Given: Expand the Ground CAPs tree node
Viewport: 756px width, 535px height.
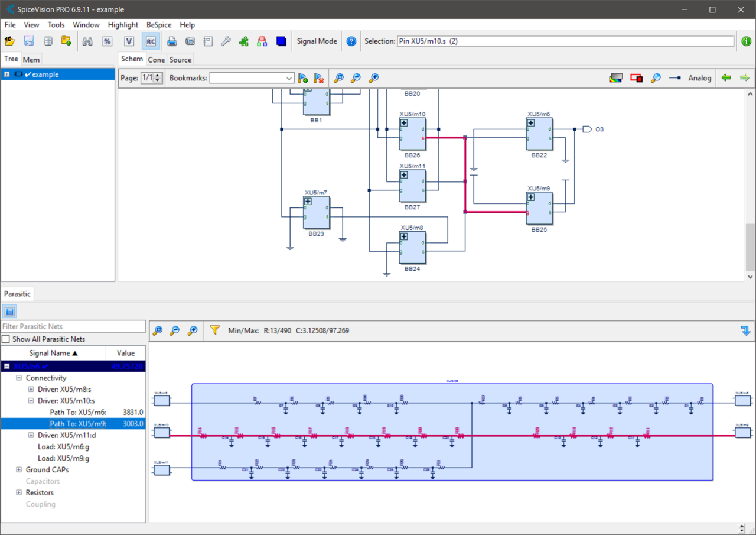Looking at the screenshot, I should tap(19, 470).
